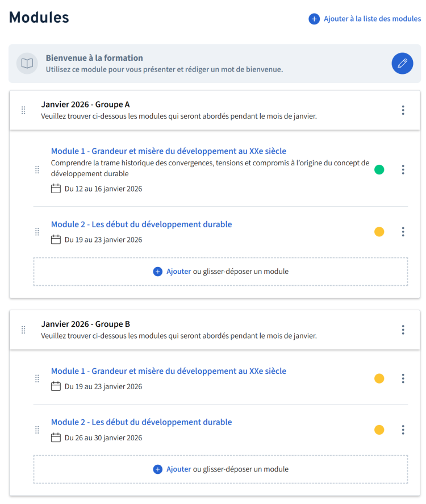426x504 pixels.
Task: Toggle yellow status dot of Groupe B Module 1
Action: [x=379, y=378]
